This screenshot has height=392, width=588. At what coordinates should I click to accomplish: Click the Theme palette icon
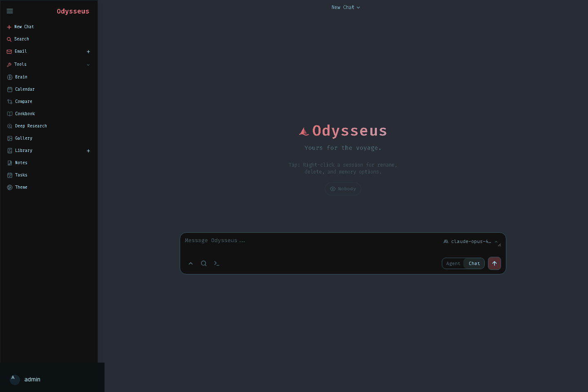10,187
